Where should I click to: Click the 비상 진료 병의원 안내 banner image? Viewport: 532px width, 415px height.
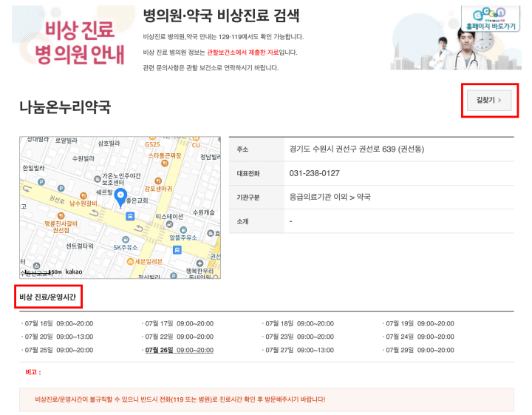click(74, 37)
